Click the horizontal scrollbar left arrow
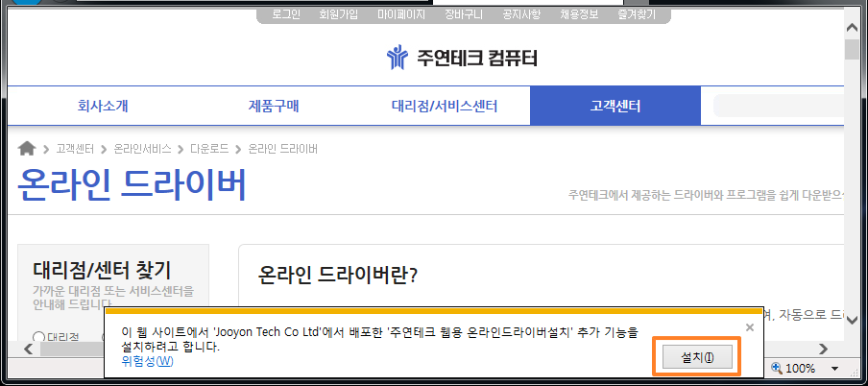868x386 pixels. pos(29,349)
